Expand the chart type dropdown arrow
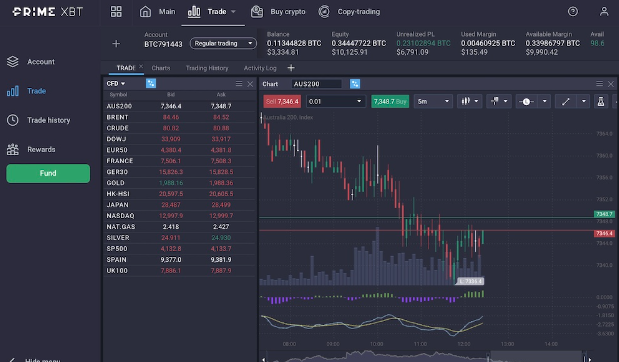 coord(476,101)
